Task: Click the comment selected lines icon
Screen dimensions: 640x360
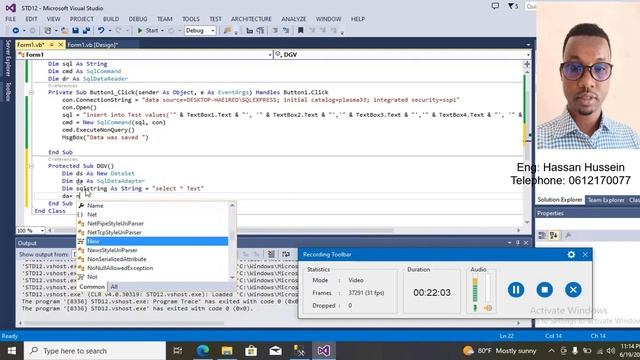Action: 275,31
